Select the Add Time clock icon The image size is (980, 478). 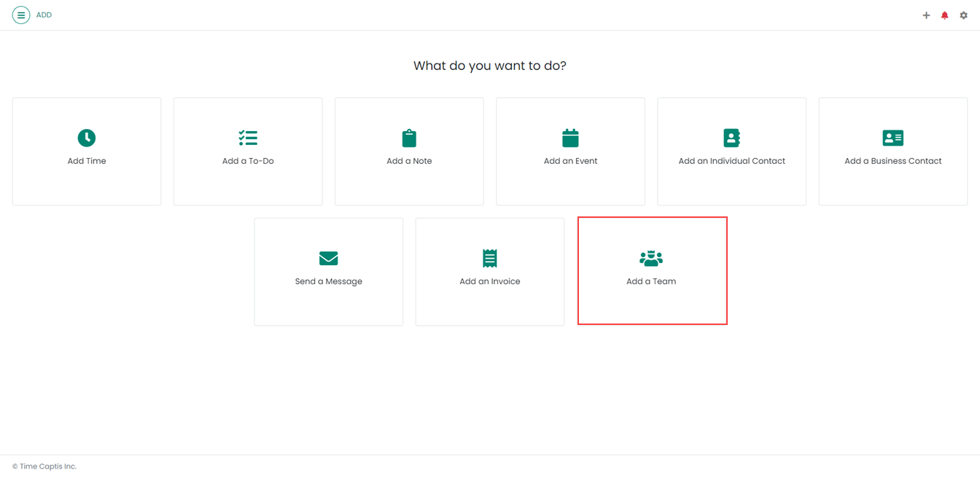86,138
